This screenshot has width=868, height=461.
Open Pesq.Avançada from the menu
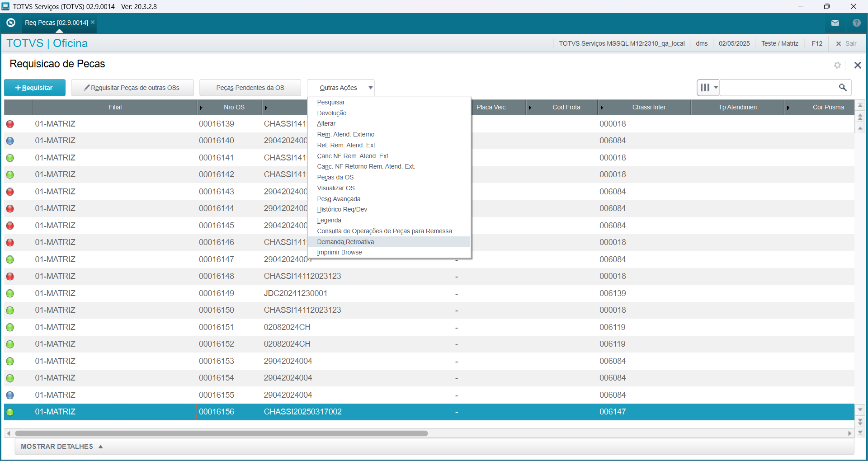tap(389, 199)
